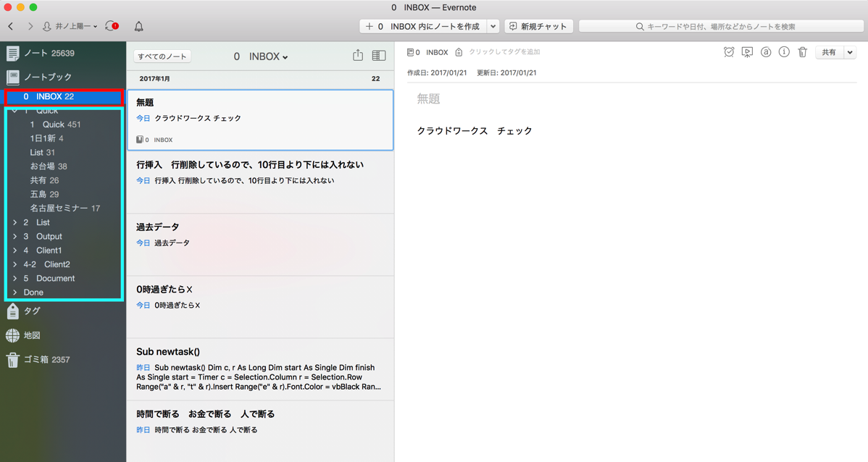Click the sync status icon

(x=112, y=26)
